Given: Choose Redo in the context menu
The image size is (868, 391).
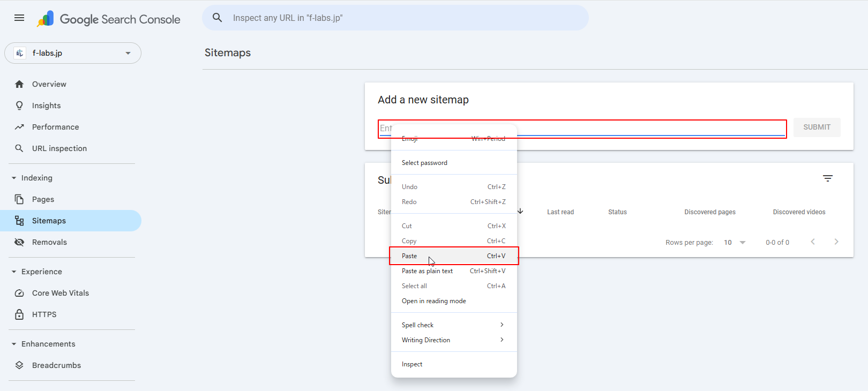Looking at the screenshot, I should tap(454, 202).
